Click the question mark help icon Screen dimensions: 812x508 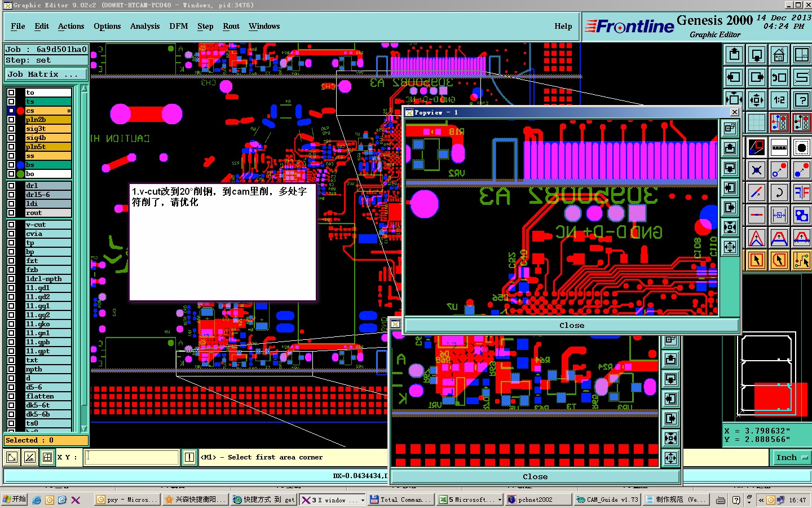[x=801, y=100]
